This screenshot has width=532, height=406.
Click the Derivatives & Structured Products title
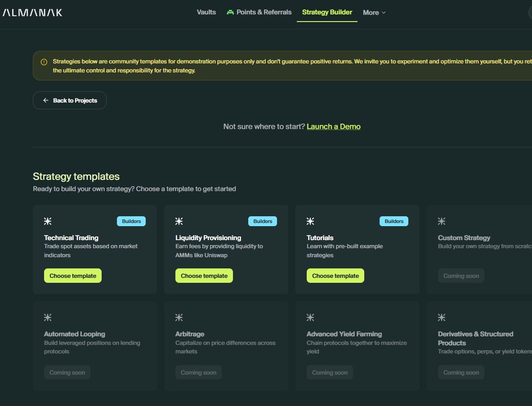pos(476,339)
